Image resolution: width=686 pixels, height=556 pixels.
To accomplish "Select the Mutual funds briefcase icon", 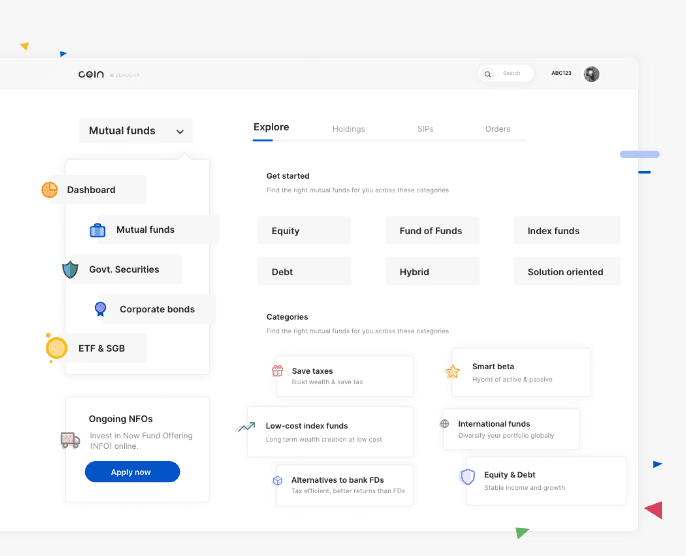I will [x=98, y=230].
